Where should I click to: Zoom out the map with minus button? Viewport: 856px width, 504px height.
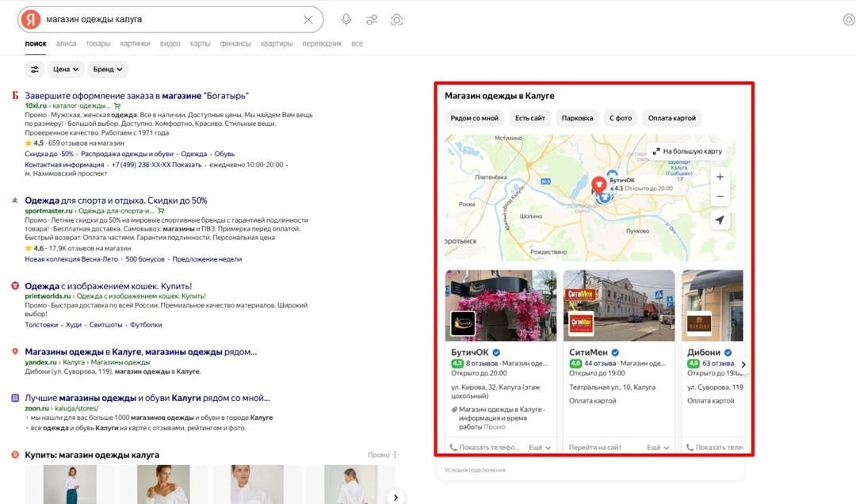pos(720,197)
